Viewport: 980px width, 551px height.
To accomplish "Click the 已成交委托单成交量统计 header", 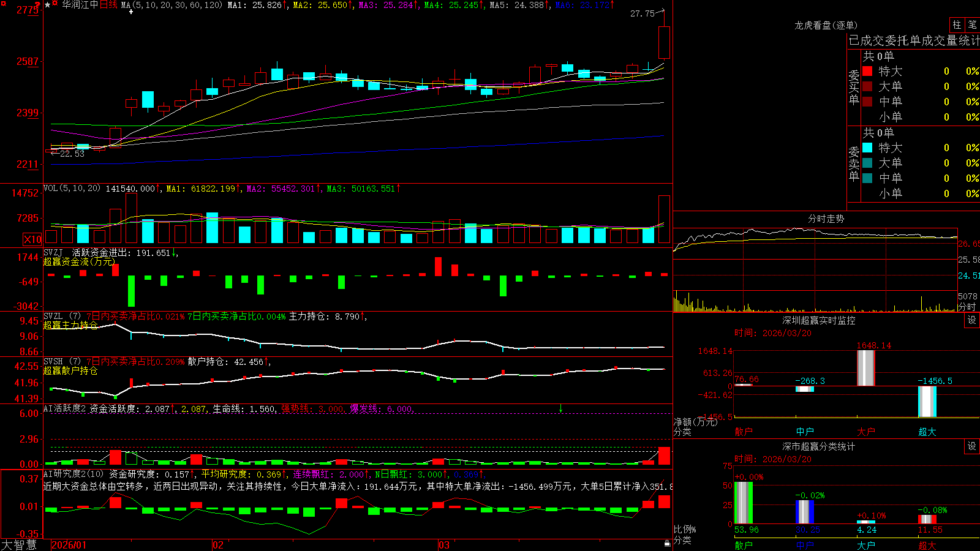I will 914,40.
